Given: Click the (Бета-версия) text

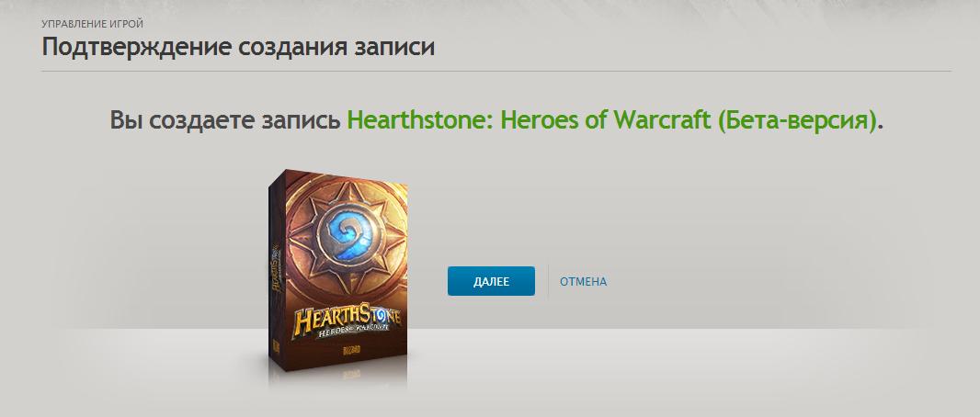Looking at the screenshot, I should coord(797,119).
